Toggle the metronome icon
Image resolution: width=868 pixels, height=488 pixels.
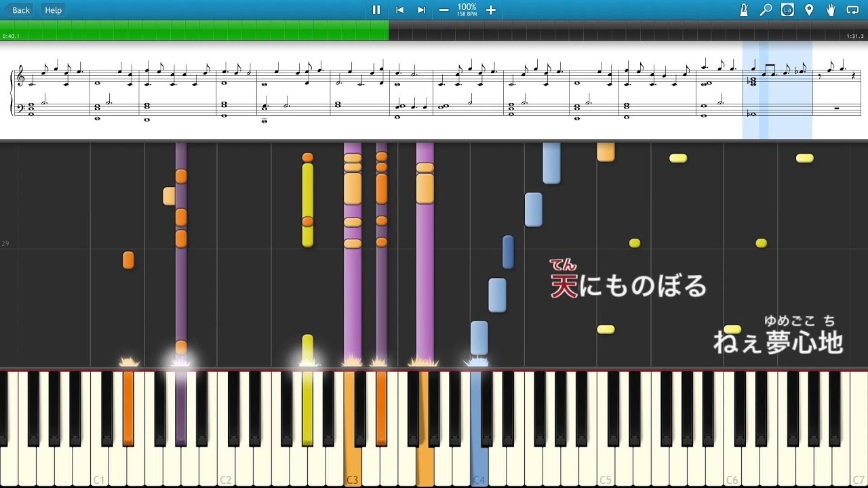tap(744, 9)
